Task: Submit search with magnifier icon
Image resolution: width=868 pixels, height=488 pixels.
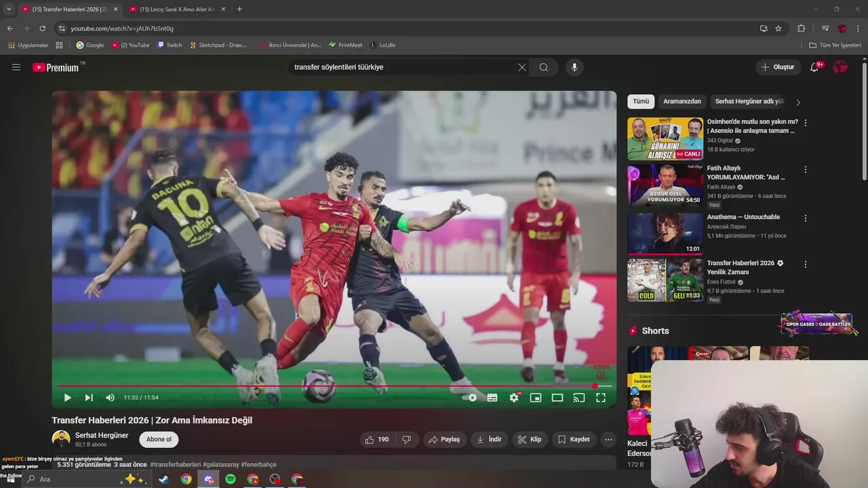Action: [x=544, y=67]
